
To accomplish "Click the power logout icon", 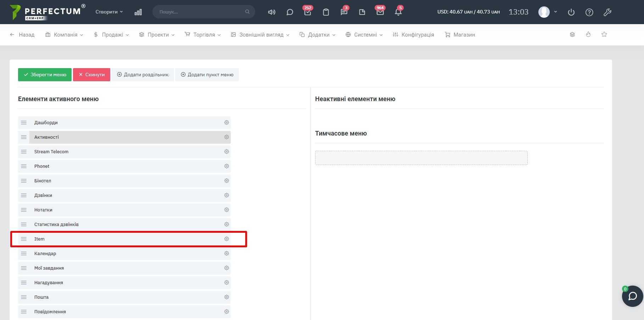I will (x=571, y=12).
